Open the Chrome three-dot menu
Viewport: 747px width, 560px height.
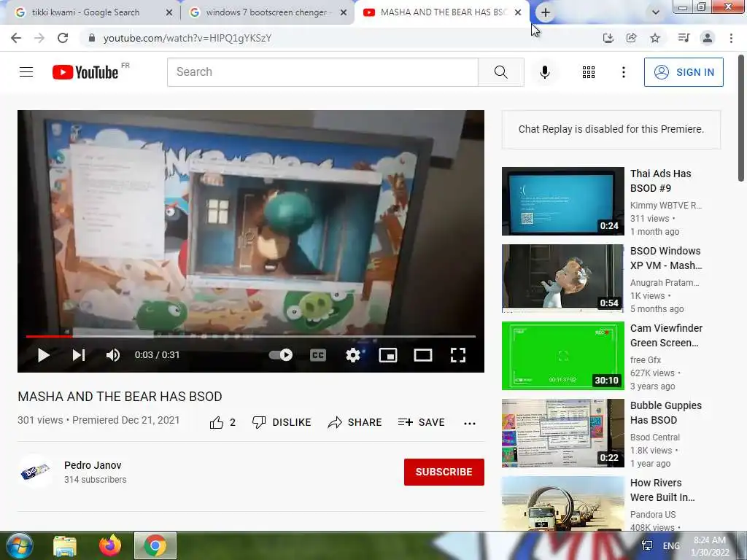pyautogui.click(x=731, y=38)
